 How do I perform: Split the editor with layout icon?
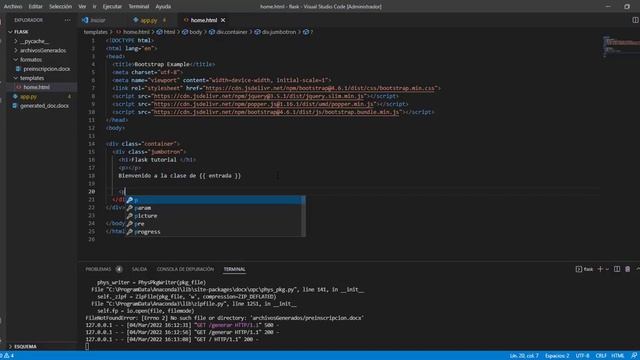635,20
